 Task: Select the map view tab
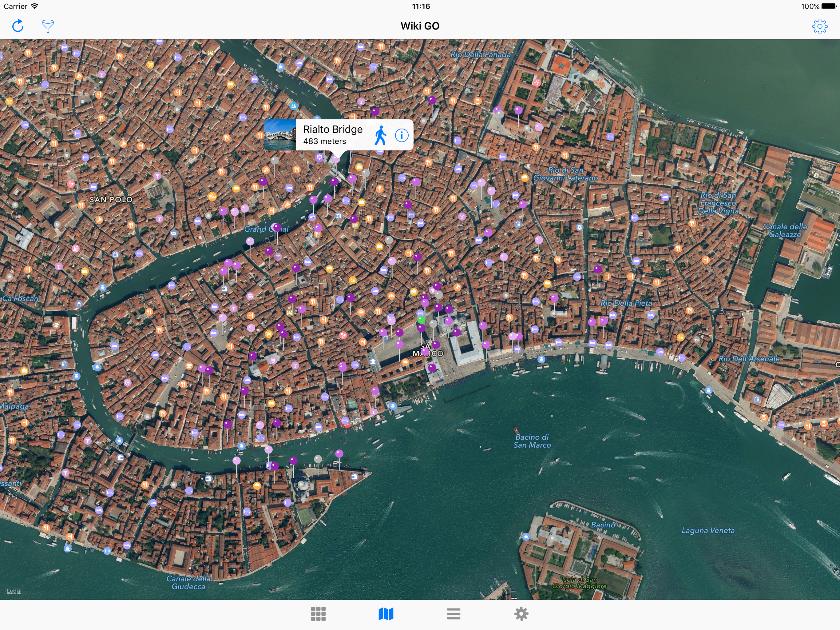coord(386,614)
